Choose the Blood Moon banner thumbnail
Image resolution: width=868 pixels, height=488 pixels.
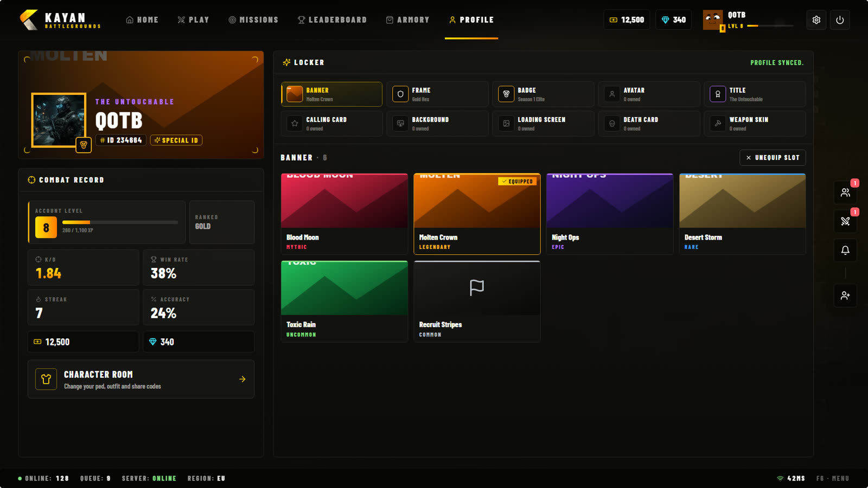(344, 201)
